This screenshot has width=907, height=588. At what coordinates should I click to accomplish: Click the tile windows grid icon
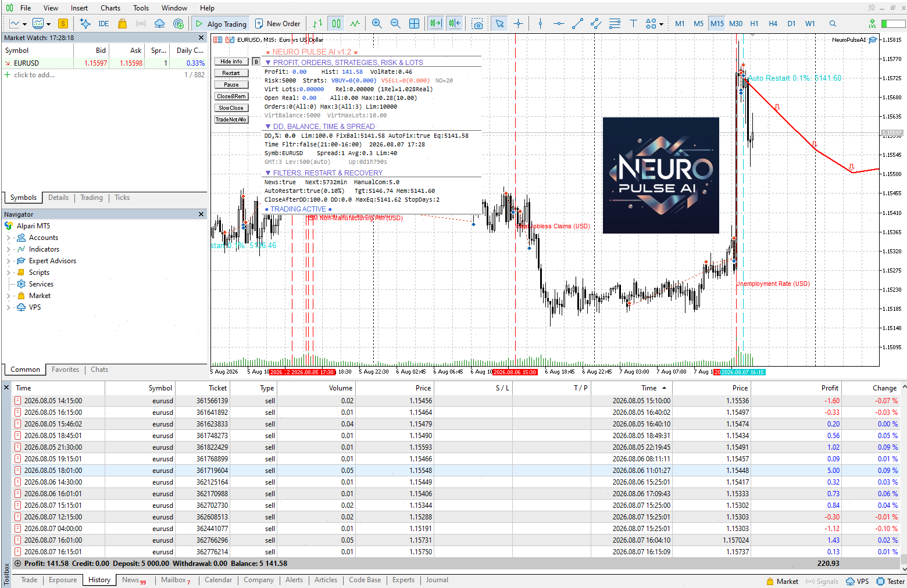[414, 24]
